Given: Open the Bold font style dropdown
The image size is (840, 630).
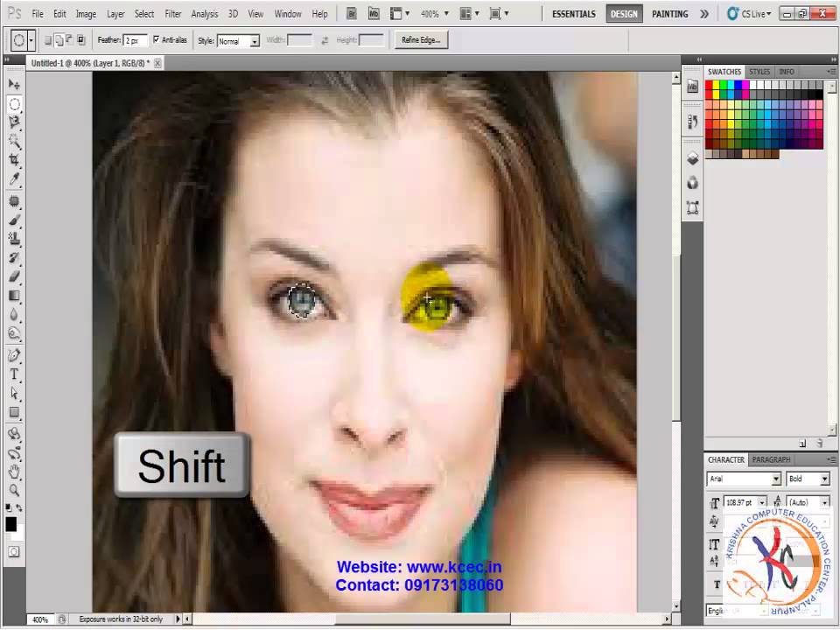Looking at the screenshot, I should pyautogui.click(x=808, y=479).
